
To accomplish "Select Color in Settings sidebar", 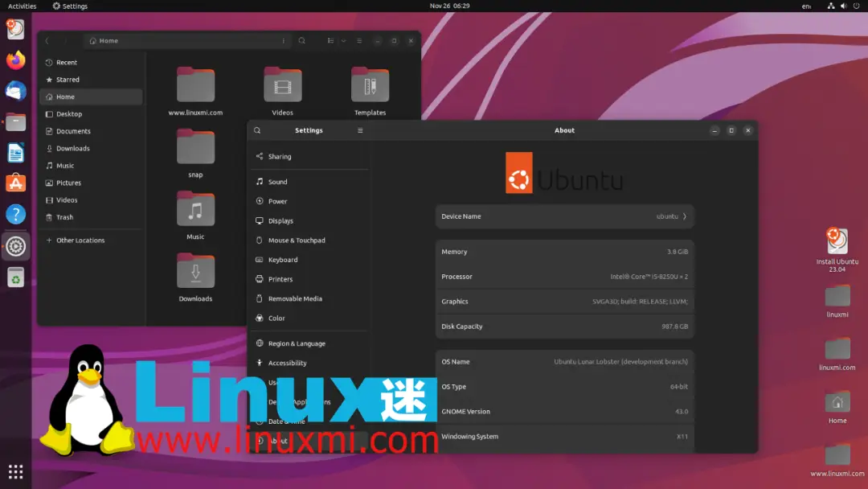I will coord(309,318).
